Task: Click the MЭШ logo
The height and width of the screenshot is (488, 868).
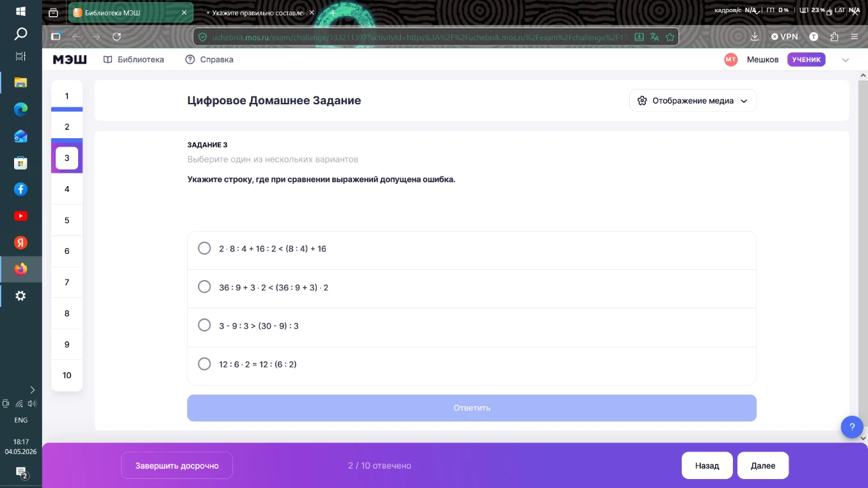Action: (x=70, y=59)
